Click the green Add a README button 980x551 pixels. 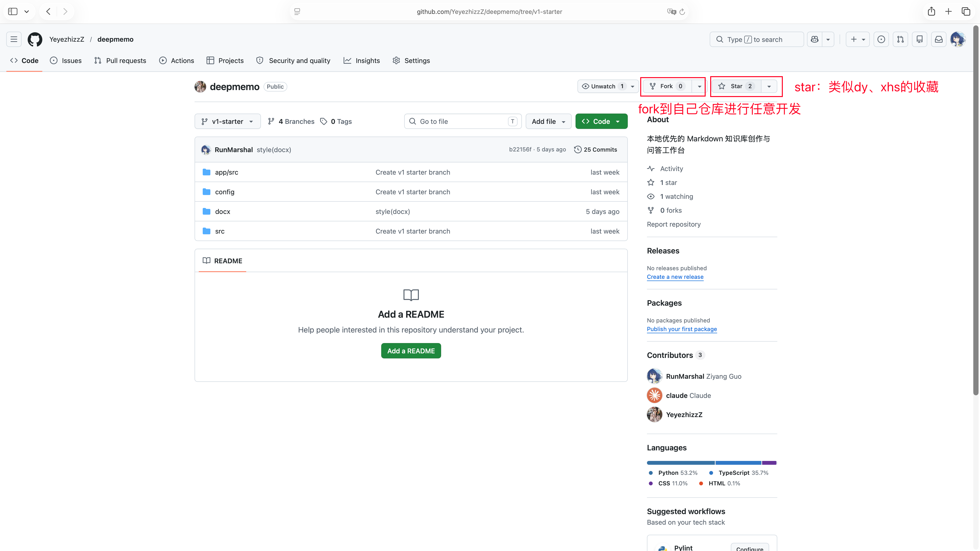[411, 350]
